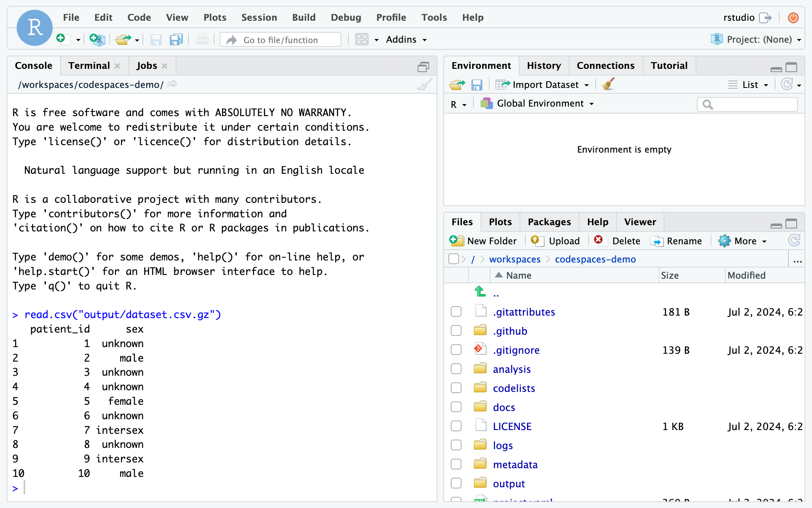
Task: Tick the checkbox for .github folder
Action: [456, 331]
